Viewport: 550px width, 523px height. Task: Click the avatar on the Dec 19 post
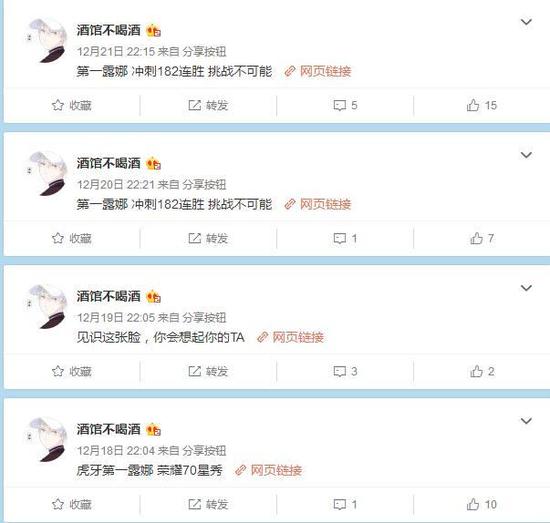[47, 306]
